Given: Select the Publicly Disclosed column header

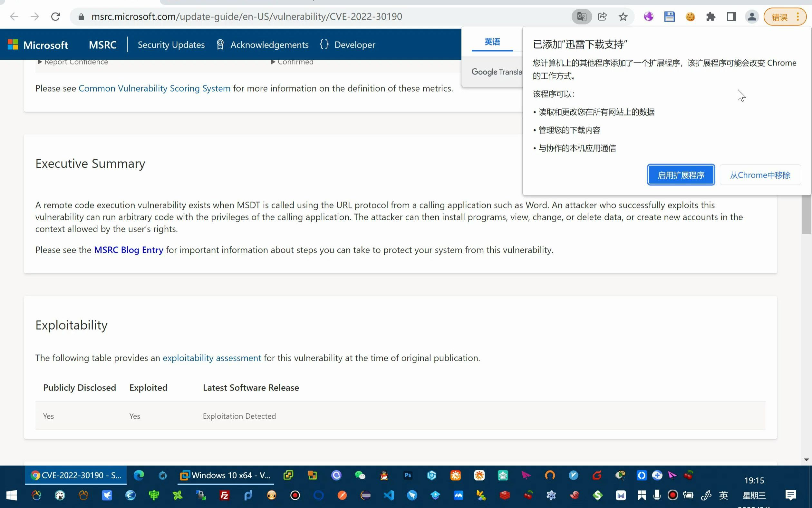Looking at the screenshot, I should (80, 387).
